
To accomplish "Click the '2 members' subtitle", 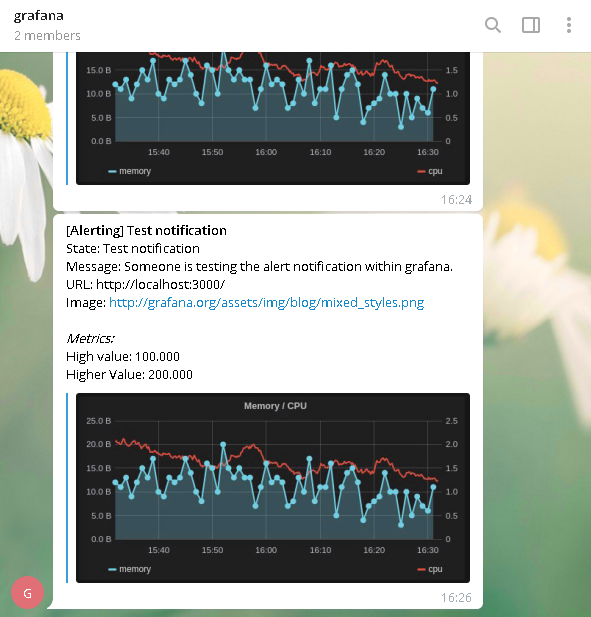I will (x=47, y=36).
